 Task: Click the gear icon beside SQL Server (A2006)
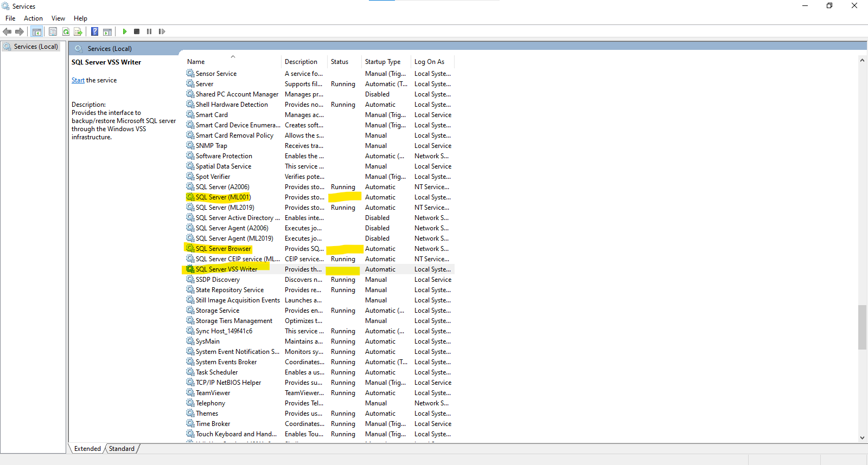(190, 186)
